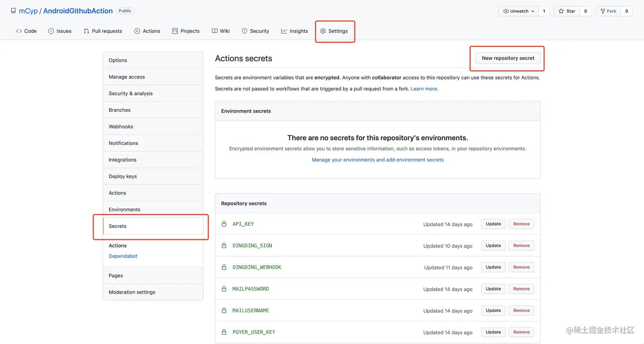Viewport: 644px width, 344px height.
Task: Click the lock icon next to DINGDING_WEBHOOK
Action: coord(224,267)
